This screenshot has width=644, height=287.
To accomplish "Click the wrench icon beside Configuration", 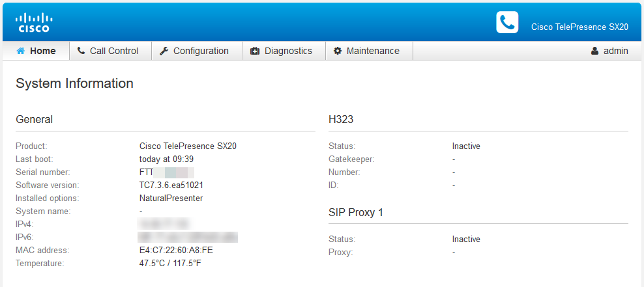I will [164, 51].
